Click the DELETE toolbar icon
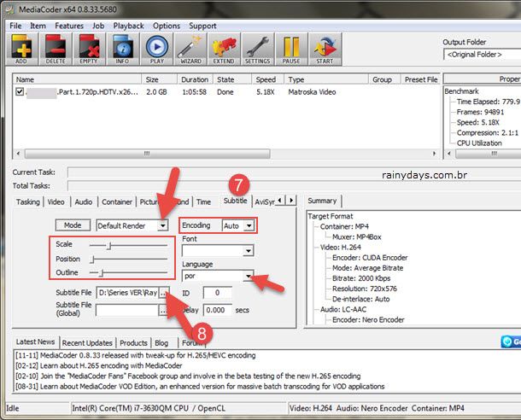521x420 pixels. pos(56,50)
